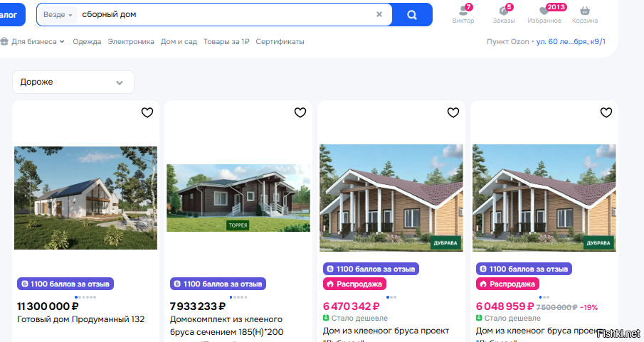
Task: Open the Избранное favorites icon
Action: coord(544,12)
